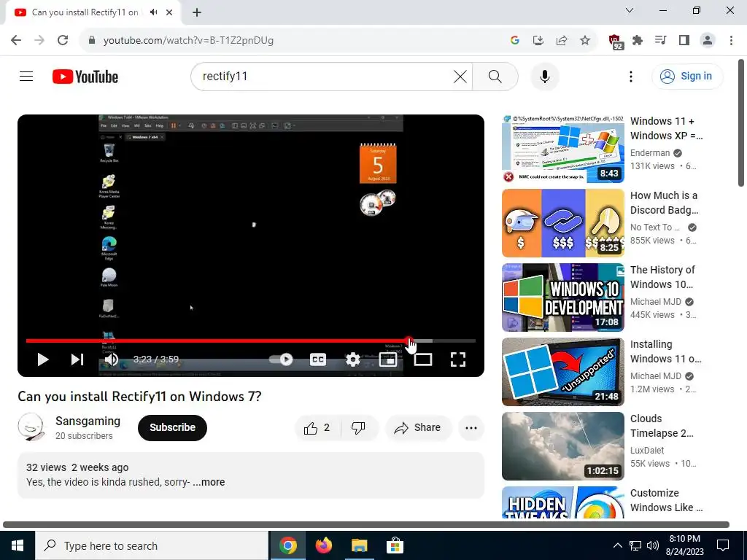Expand the description with ...more
Viewport: 747px width, 560px height.
[209, 482]
